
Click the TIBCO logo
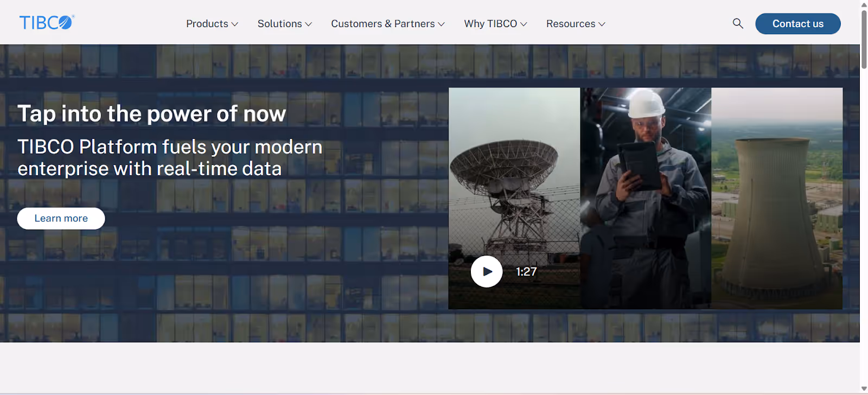pos(47,22)
